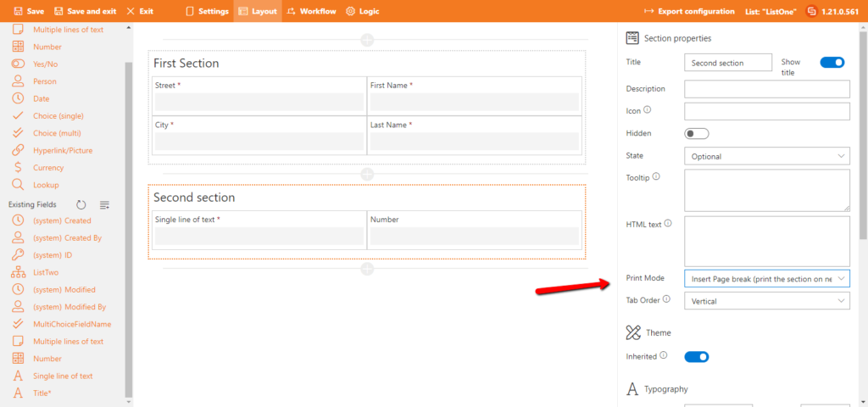This screenshot has width=868, height=407.
Task: Click the plus icon above First Section
Action: click(367, 40)
